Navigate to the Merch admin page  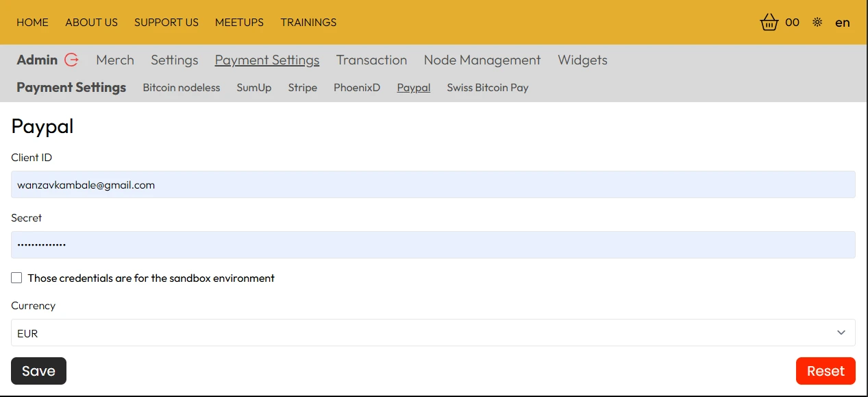tap(115, 60)
